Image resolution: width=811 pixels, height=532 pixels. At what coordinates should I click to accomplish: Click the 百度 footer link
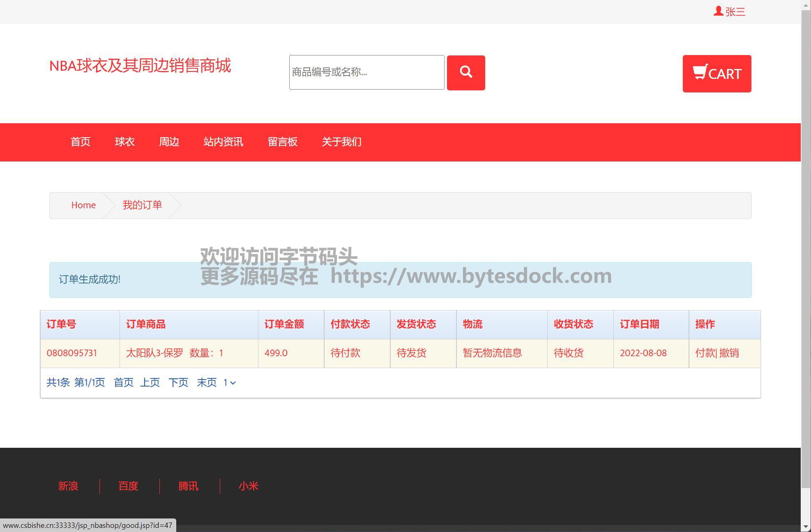(x=128, y=486)
